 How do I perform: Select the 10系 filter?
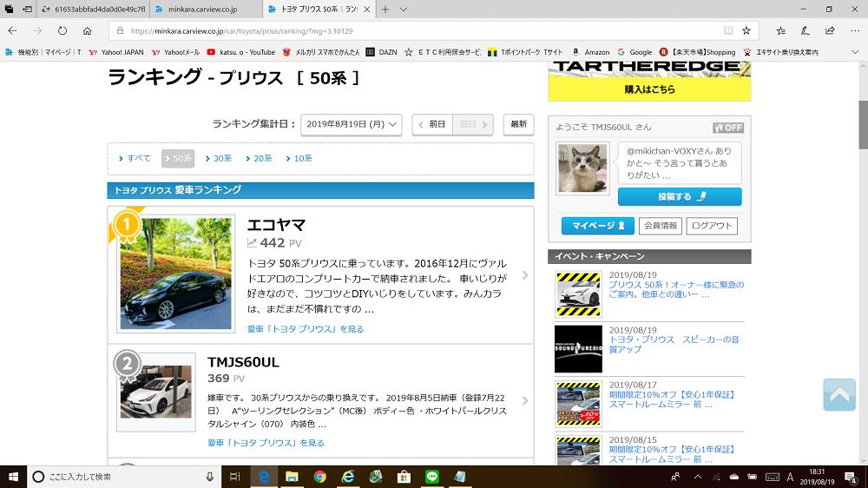pos(299,158)
